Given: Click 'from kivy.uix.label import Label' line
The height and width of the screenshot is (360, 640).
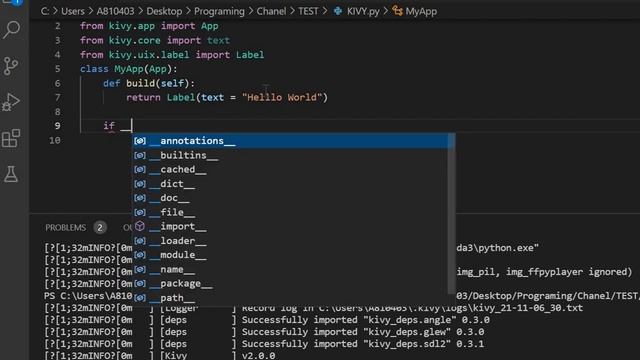Looking at the screenshot, I should click(172, 55).
